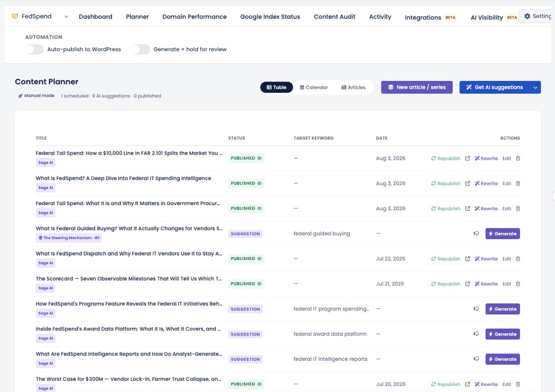Click New article / series button
The width and height of the screenshot is (555, 392).
(x=417, y=87)
